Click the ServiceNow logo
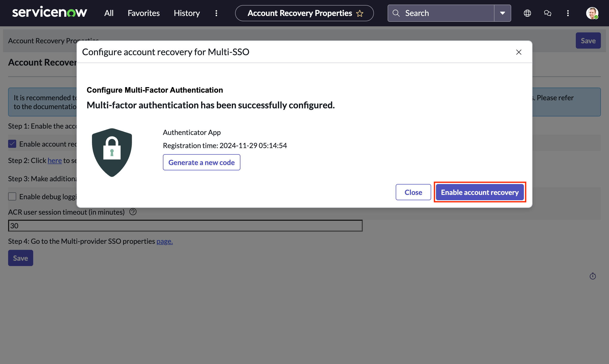Screen dimensions: 609x364 (50, 12)
